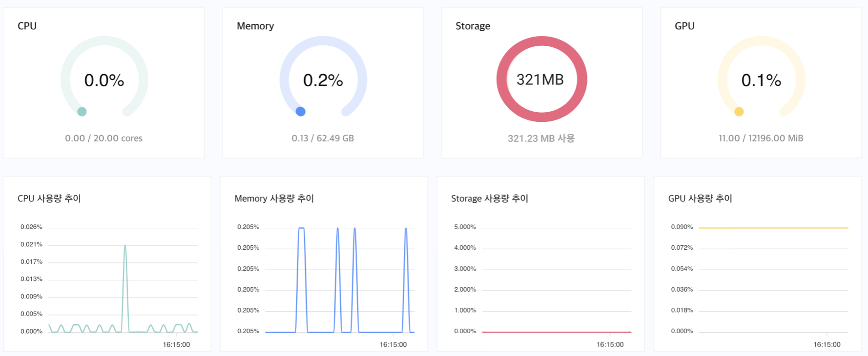Click the yellow line in GPU trend chart
Image resolution: width=868 pixels, height=356 pixels.
tap(773, 228)
